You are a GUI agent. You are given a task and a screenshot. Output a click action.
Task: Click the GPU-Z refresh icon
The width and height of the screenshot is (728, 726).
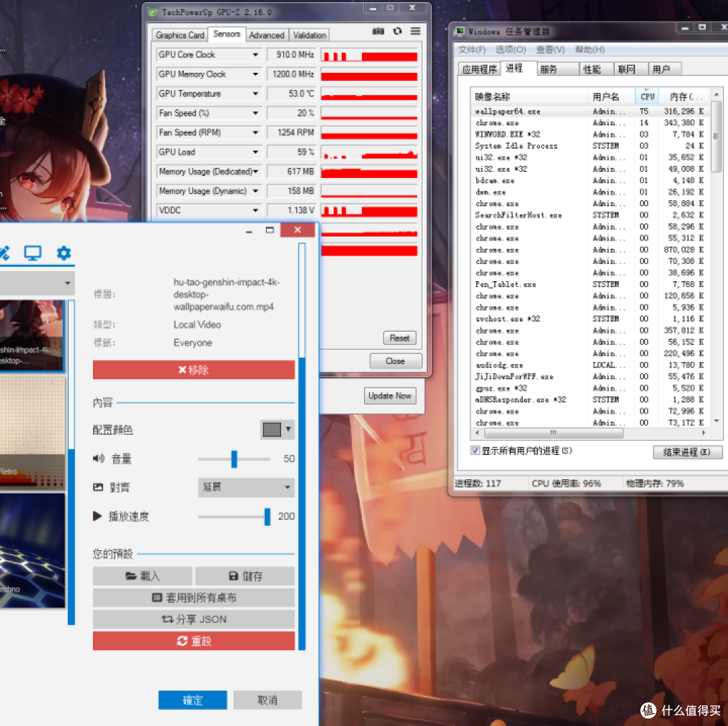pos(397,31)
